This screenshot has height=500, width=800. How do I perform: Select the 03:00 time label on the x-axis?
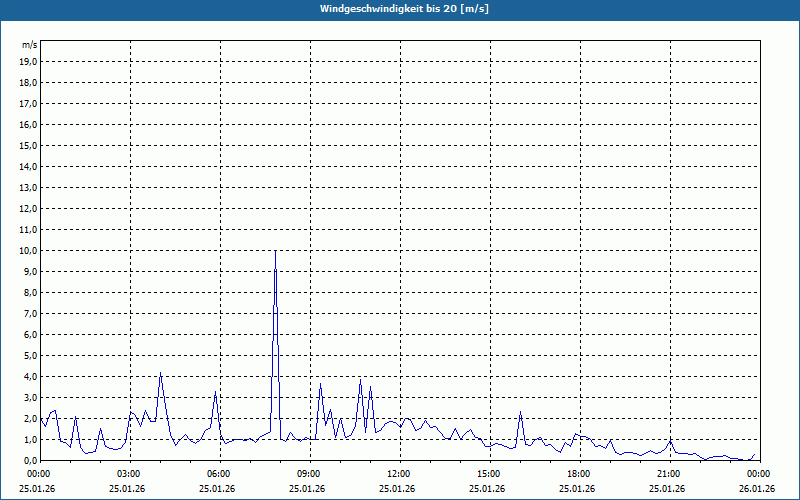pos(129,474)
